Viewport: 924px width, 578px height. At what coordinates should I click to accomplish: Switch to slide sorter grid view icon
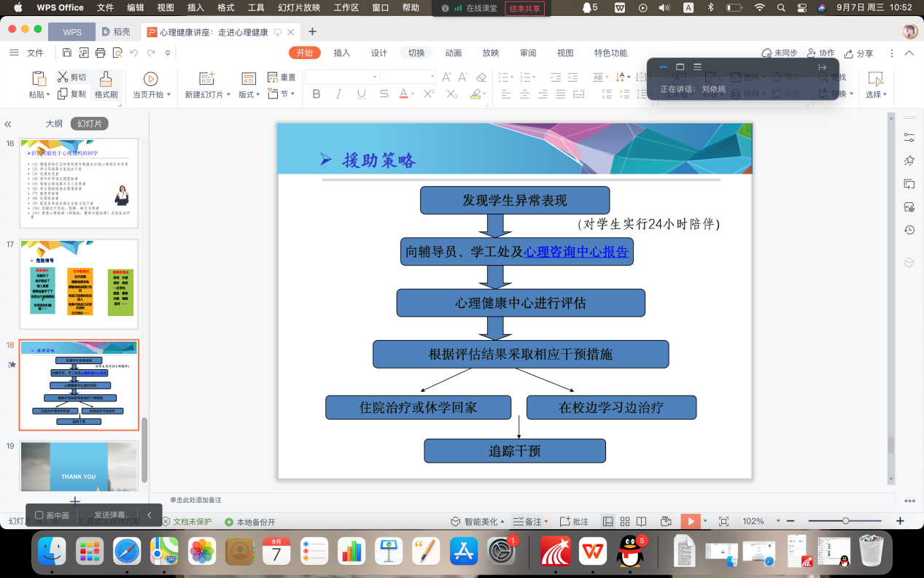point(624,521)
